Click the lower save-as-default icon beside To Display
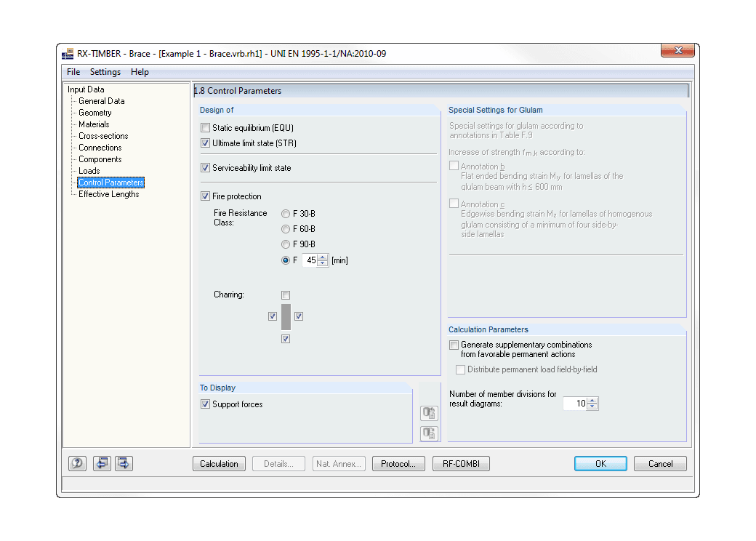The height and width of the screenshot is (541, 756). (x=429, y=433)
